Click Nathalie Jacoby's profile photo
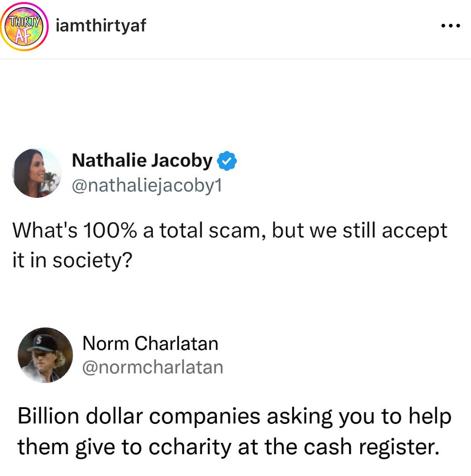Image resolution: width=471 pixels, height=476 pixels. point(37,173)
